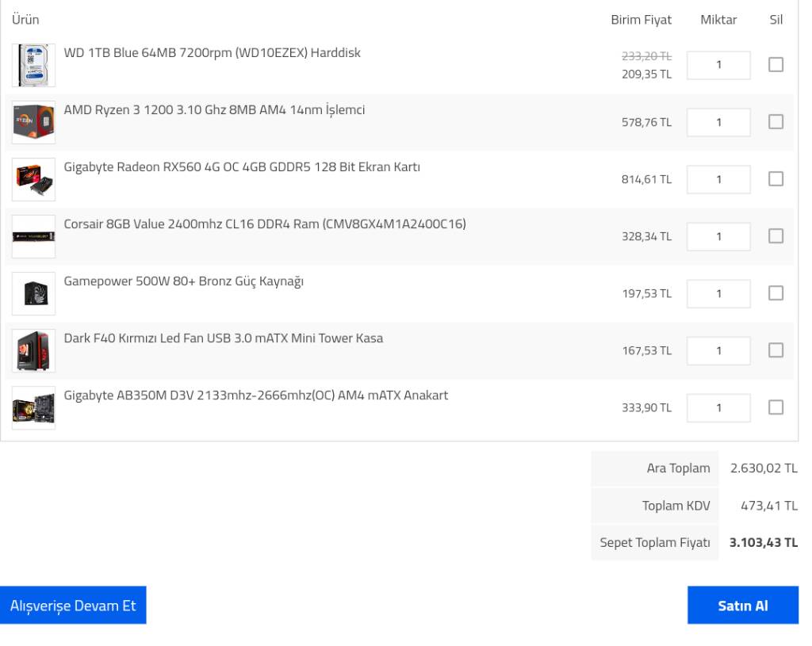
Task: Click the Corsair 8GB RAM thumbnail
Action: 33,236
